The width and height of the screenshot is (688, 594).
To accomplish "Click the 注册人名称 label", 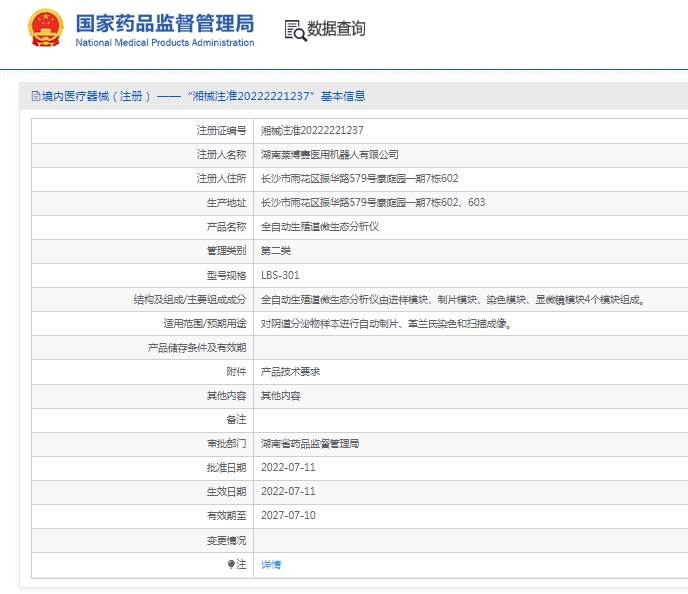I will [221, 155].
